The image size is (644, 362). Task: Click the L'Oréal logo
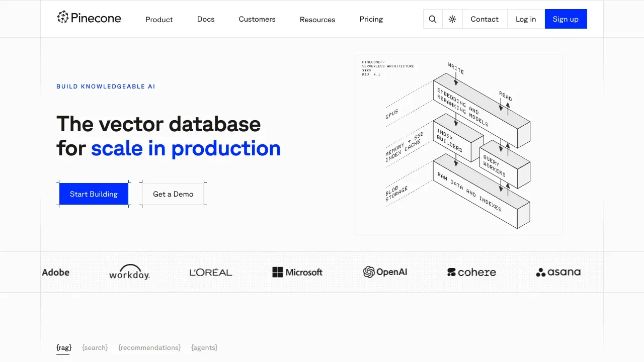point(211,273)
